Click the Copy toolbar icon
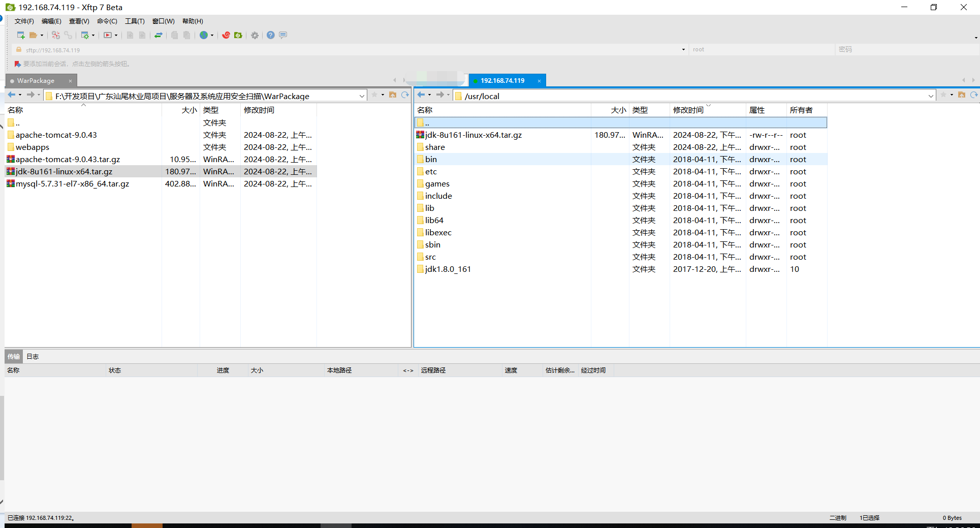This screenshot has height=528, width=980. (x=174, y=35)
